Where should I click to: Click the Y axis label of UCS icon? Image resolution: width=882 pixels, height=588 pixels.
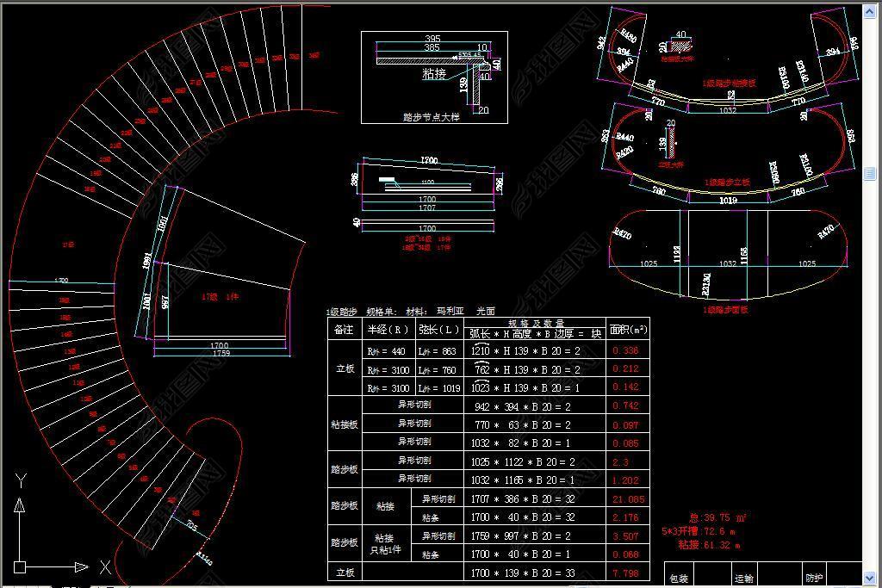click(x=22, y=480)
